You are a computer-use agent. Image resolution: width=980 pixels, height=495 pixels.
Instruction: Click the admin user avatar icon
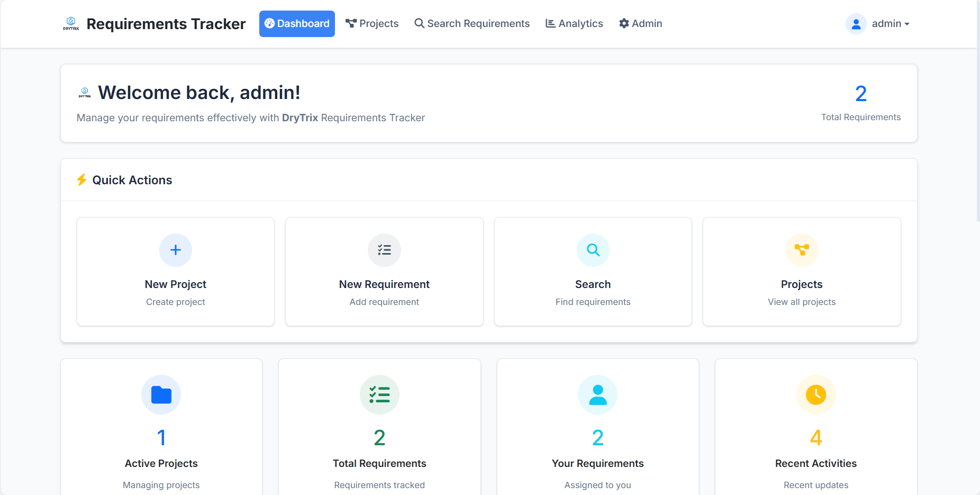click(x=856, y=24)
